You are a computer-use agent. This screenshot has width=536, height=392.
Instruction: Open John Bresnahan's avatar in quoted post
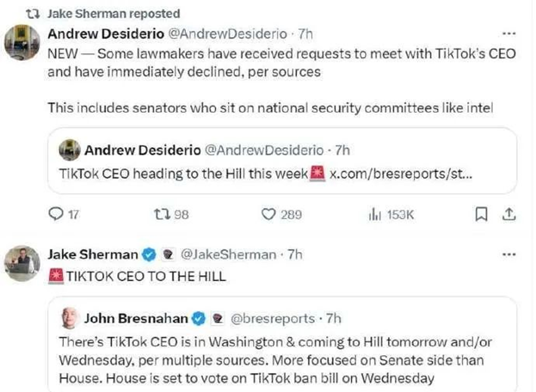[x=69, y=319]
